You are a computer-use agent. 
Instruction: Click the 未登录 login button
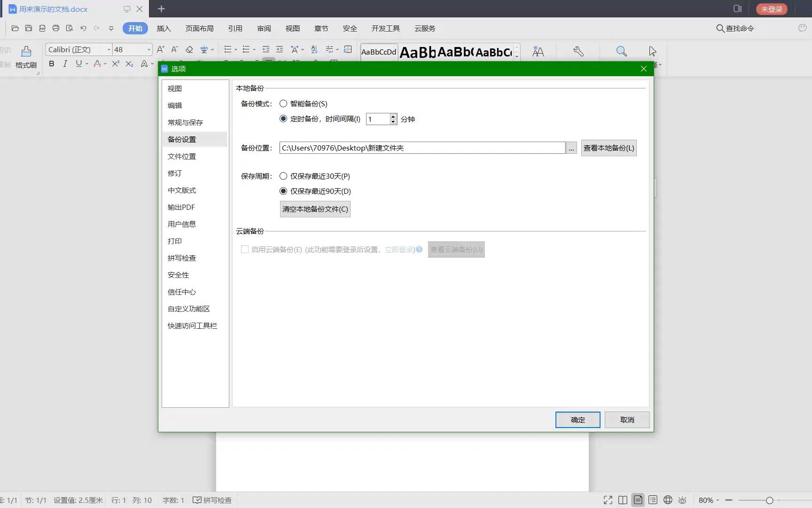(x=772, y=9)
